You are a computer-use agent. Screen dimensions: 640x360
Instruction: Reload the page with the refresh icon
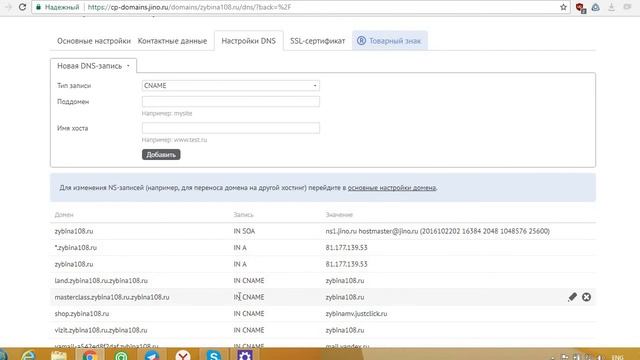22,7
